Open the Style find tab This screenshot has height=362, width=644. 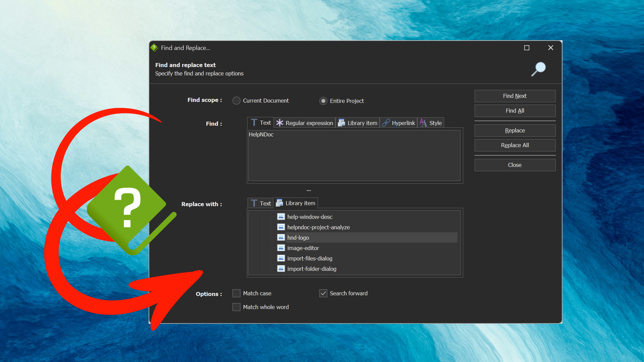click(431, 123)
